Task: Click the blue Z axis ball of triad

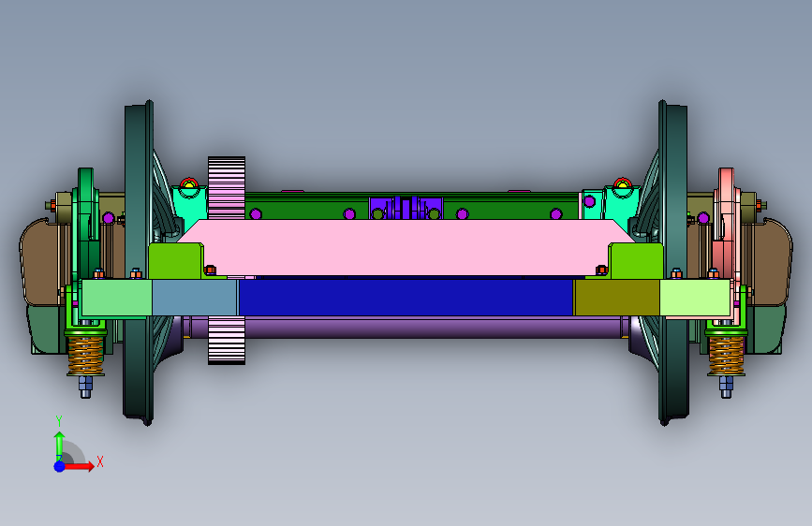Action: (x=60, y=466)
